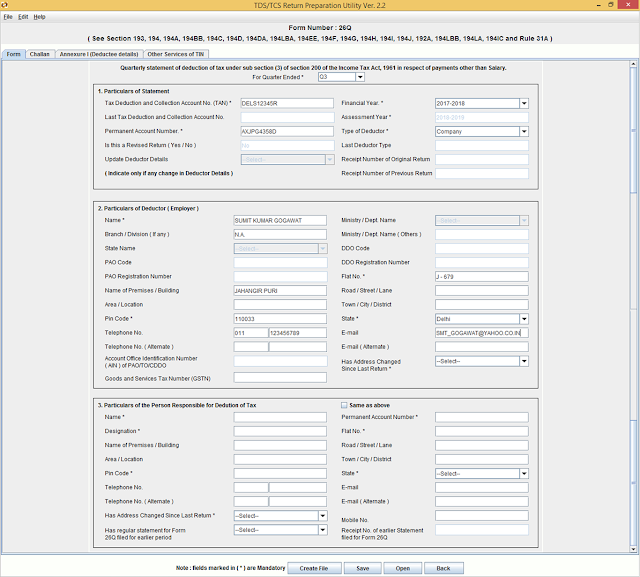Tick the Same as above checkbox

coord(344,405)
